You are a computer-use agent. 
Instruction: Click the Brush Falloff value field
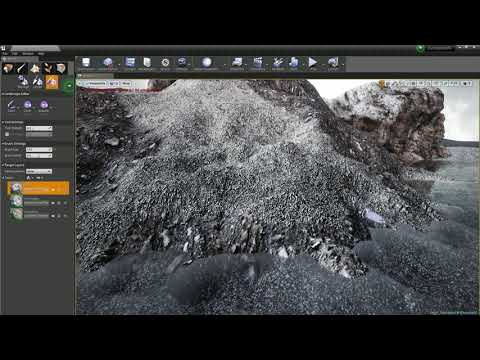(x=39, y=156)
